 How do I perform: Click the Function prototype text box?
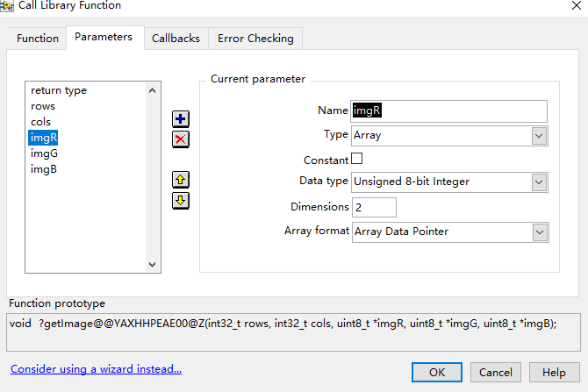pos(293,332)
